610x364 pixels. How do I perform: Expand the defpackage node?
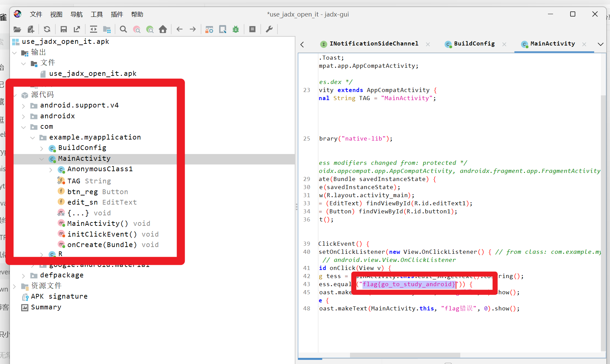[23, 276]
